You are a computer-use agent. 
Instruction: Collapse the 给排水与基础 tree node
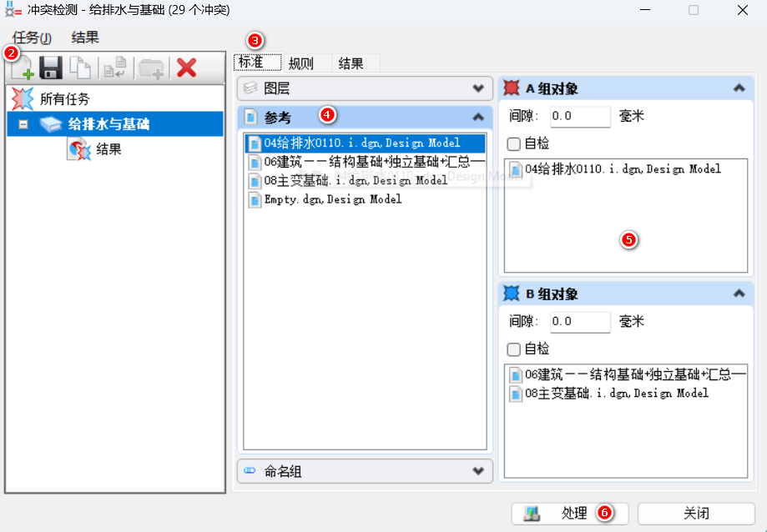(x=23, y=124)
